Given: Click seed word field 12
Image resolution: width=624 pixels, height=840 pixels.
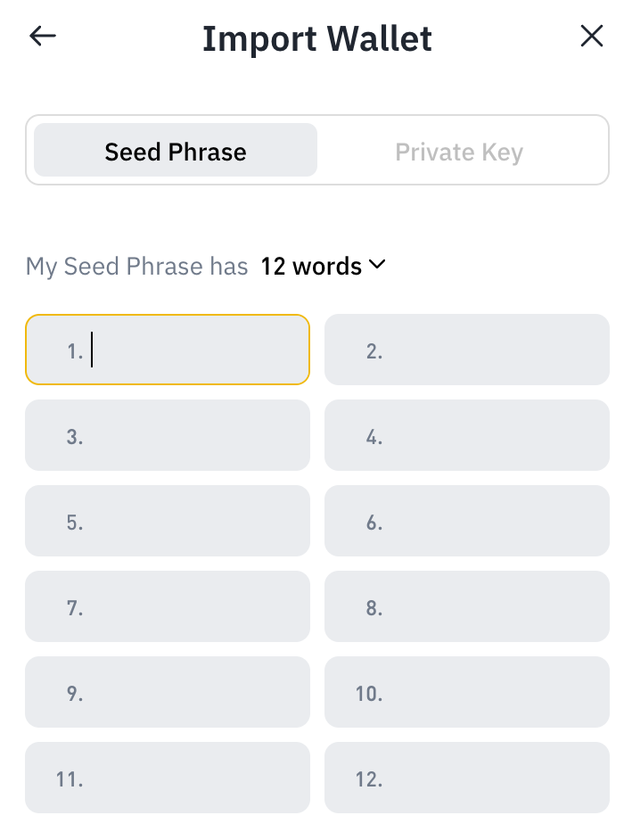Looking at the screenshot, I should (467, 778).
